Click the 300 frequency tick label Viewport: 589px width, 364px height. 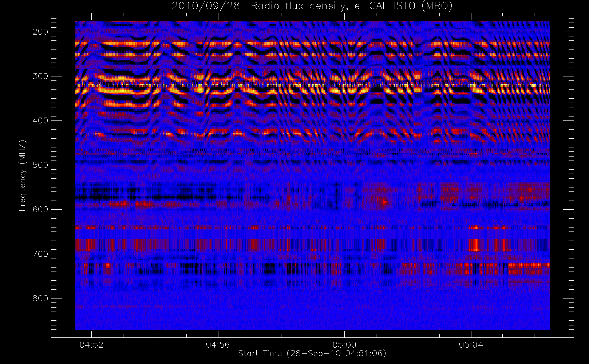click(40, 76)
